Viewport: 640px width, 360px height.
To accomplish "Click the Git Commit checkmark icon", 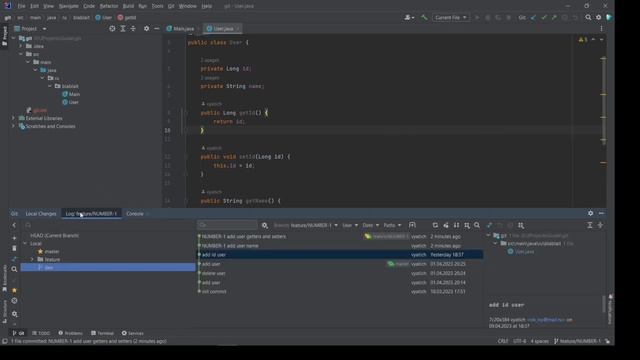I will (x=544, y=18).
